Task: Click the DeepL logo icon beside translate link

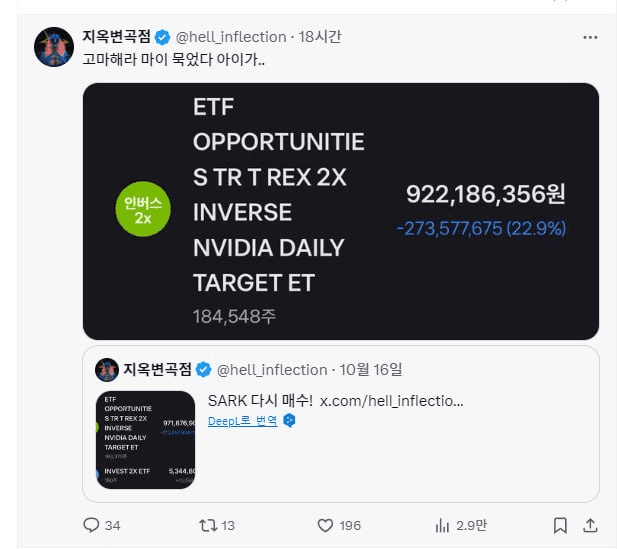Action: point(289,421)
